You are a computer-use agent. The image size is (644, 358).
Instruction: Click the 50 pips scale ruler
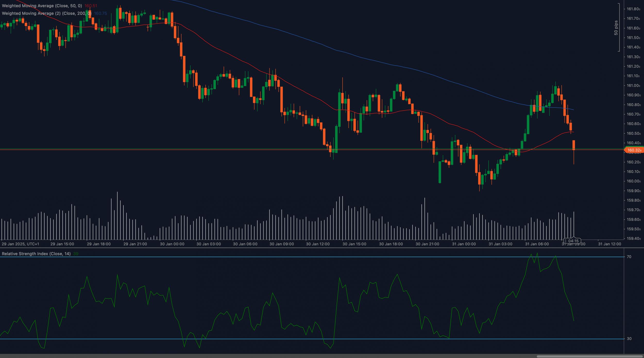coord(616,28)
